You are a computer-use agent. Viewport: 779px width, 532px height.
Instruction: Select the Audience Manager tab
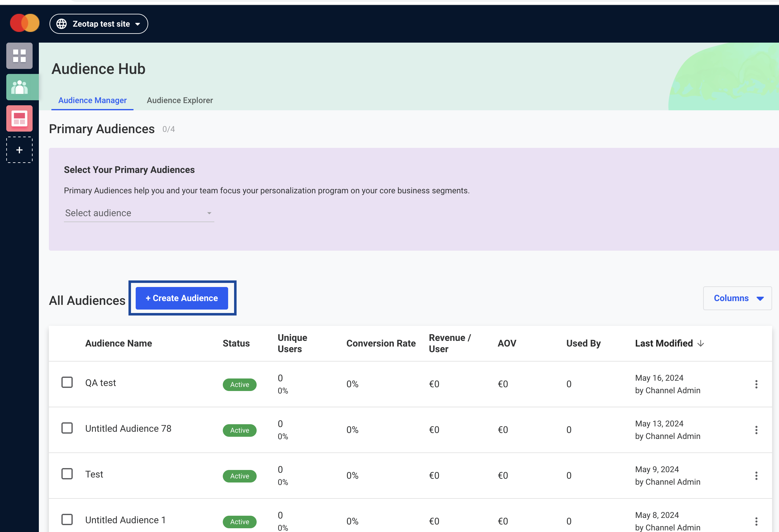click(92, 100)
